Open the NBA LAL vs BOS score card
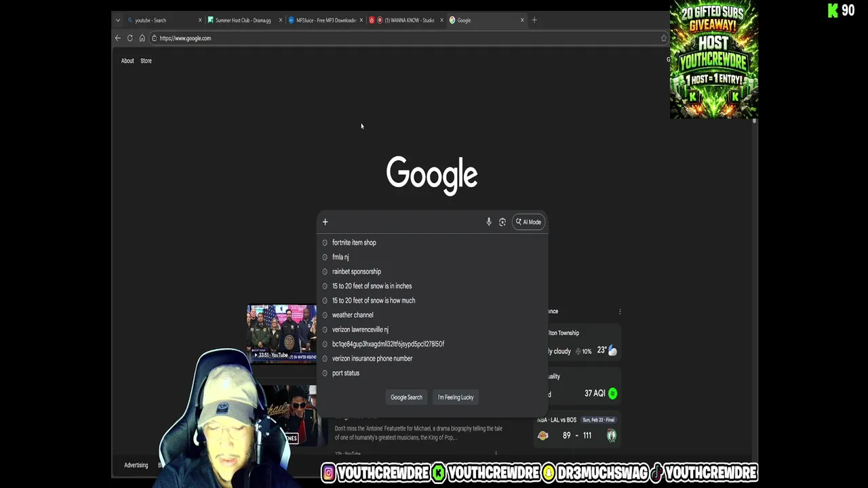 (577, 430)
